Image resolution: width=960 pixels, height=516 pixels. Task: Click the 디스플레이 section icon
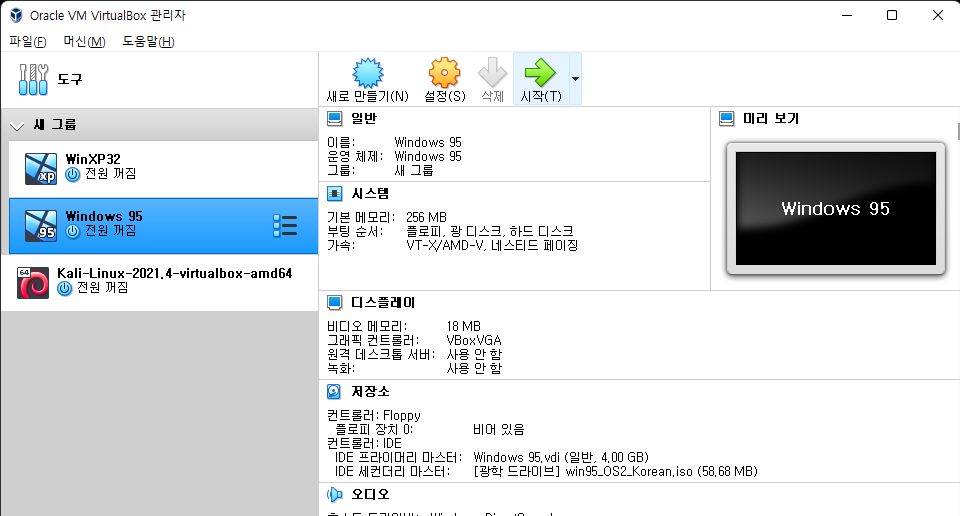pyautogui.click(x=334, y=302)
